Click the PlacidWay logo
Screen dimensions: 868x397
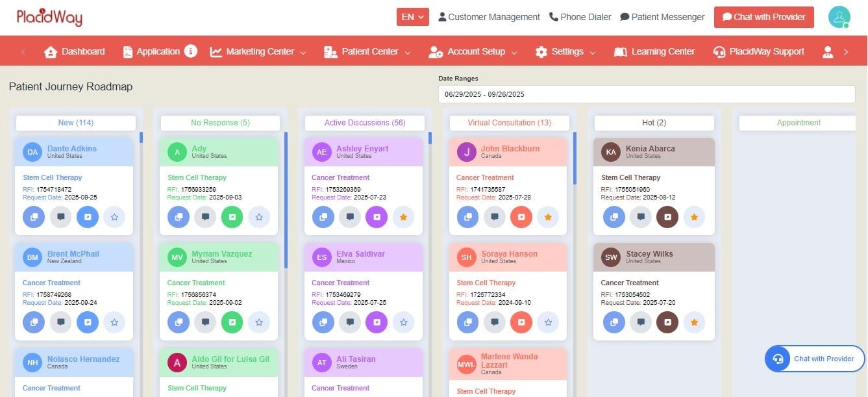pyautogui.click(x=49, y=18)
